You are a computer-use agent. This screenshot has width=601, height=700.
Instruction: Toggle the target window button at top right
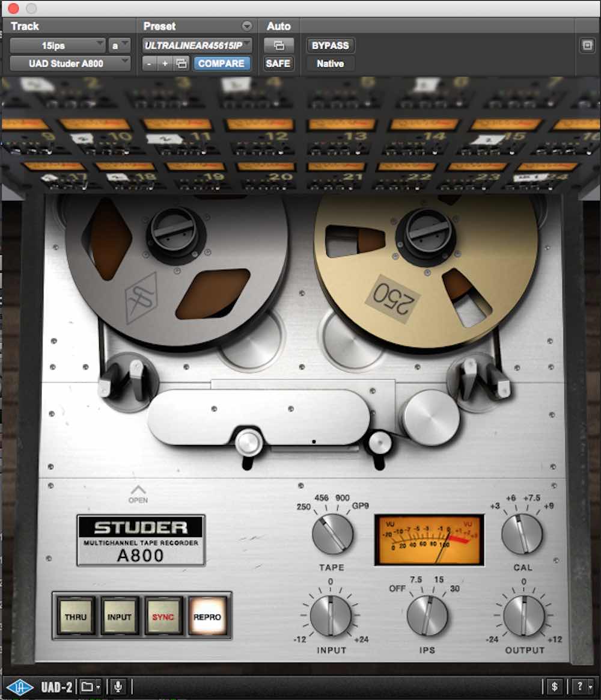coord(587,45)
